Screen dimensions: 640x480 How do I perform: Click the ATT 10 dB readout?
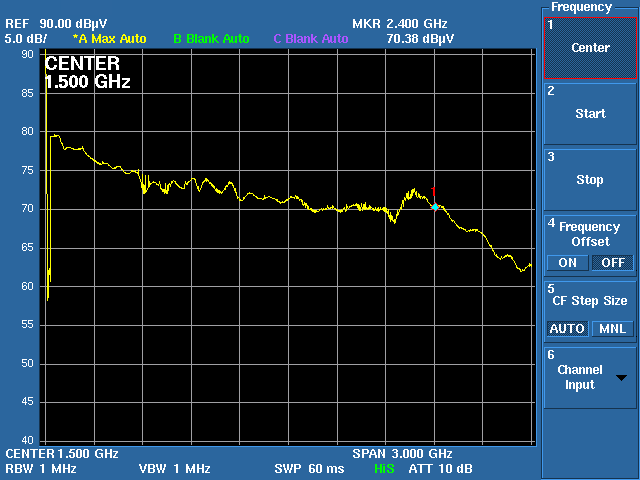coord(440,469)
